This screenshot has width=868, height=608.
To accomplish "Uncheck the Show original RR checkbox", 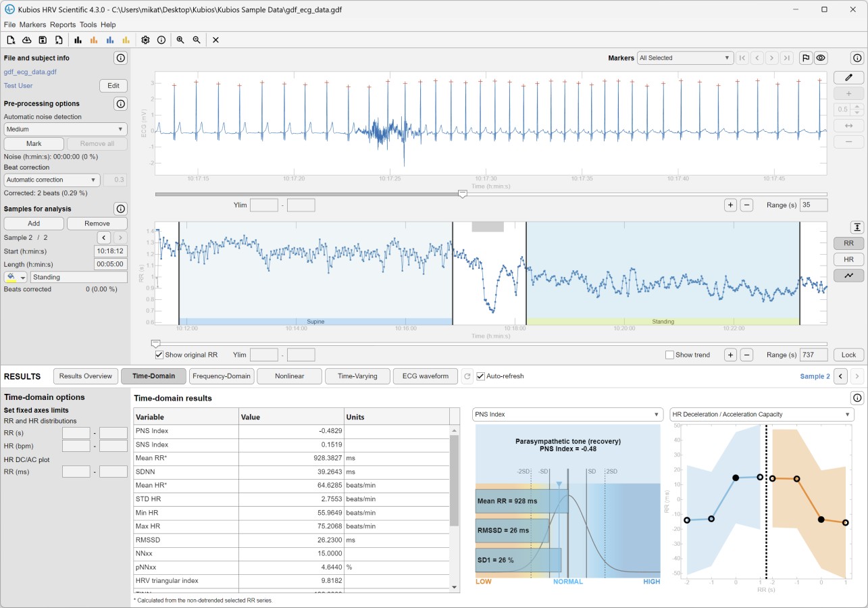I will (x=159, y=355).
